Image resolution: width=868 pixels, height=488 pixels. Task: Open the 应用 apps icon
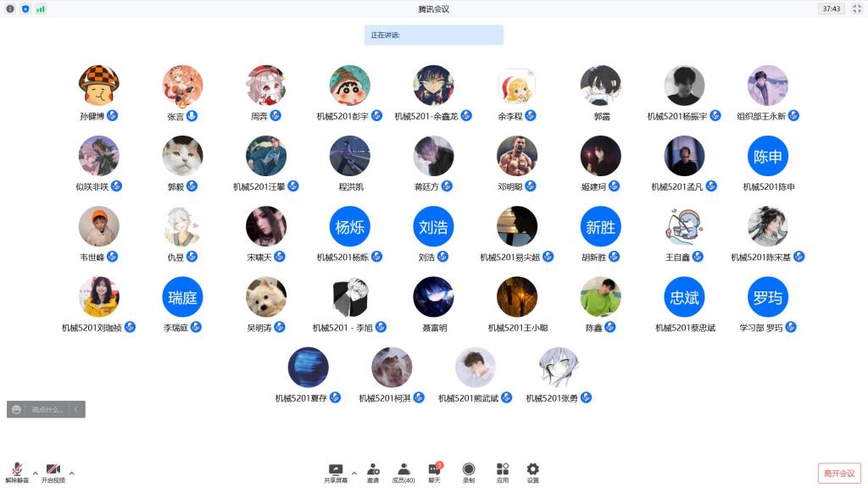pos(503,469)
